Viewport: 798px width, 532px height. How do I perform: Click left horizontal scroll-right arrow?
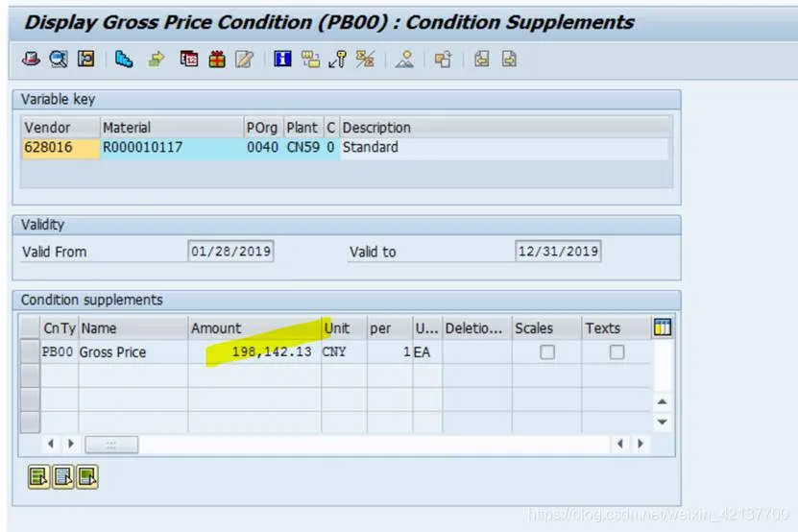click(x=71, y=444)
